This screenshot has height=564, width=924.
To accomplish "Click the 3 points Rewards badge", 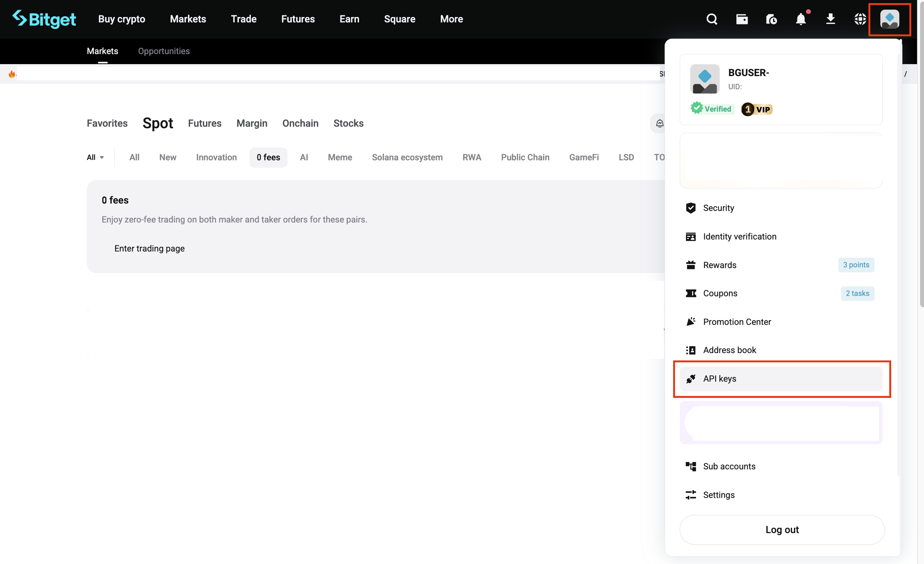I will click(x=856, y=265).
